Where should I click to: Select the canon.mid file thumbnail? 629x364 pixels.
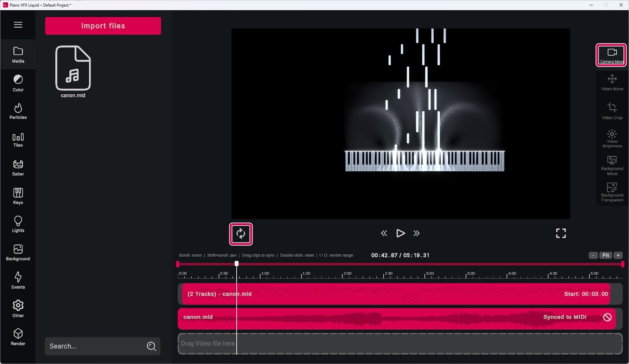click(73, 68)
